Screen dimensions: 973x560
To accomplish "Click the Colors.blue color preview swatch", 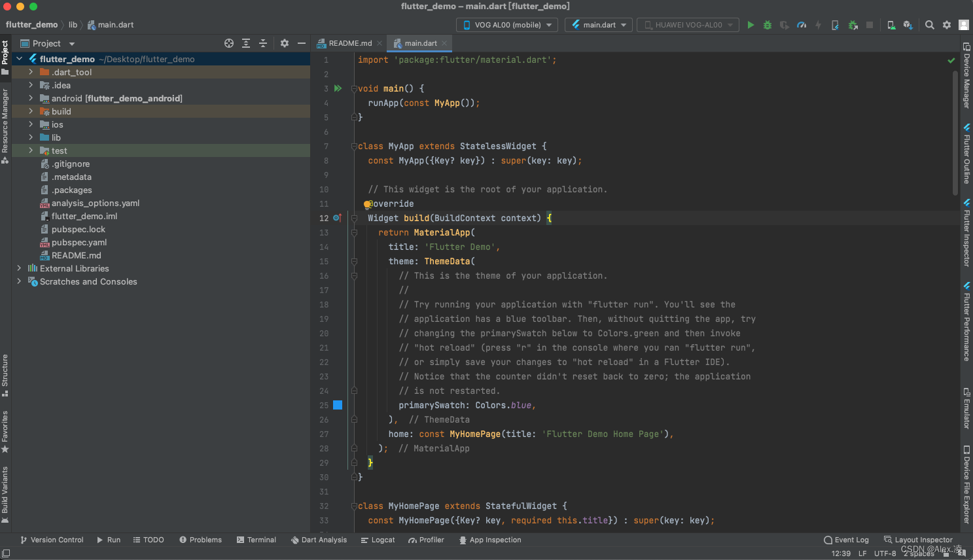I will coord(338,405).
